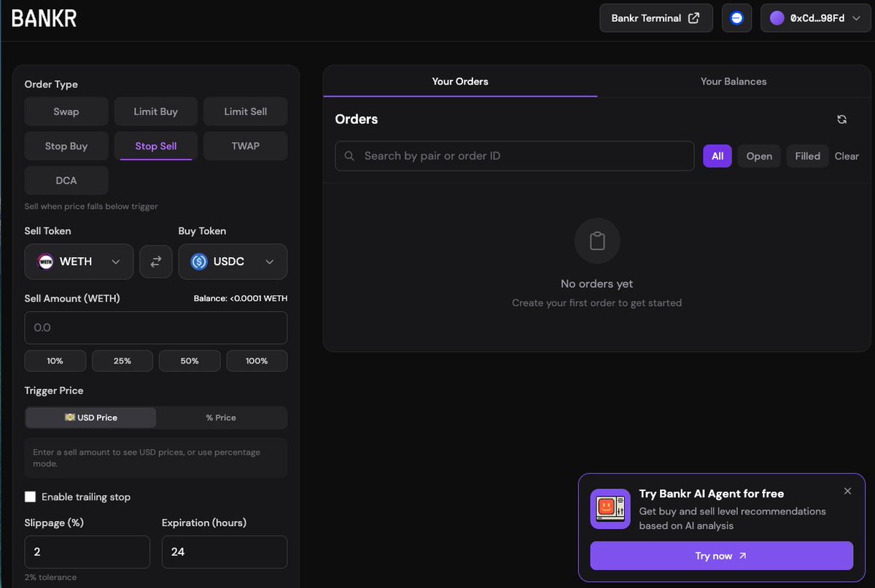The height and width of the screenshot is (588, 875).
Task: Switch trigger price to USD Price
Action: point(91,418)
